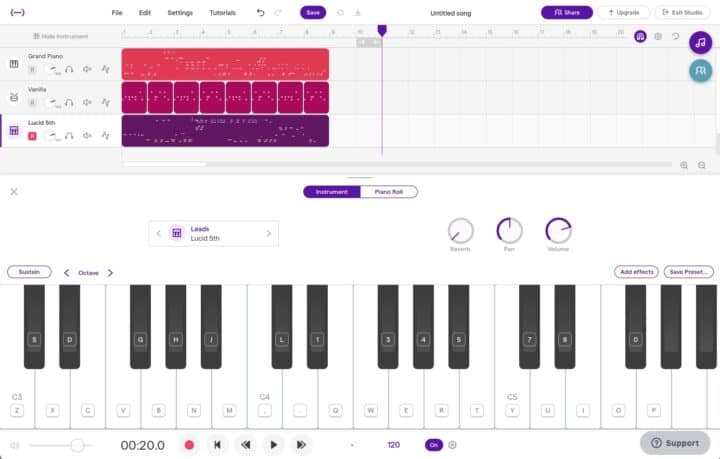Shift the keyboard octave up
The height and width of the screenshot is (459, 720).
(x=110, y=272)
